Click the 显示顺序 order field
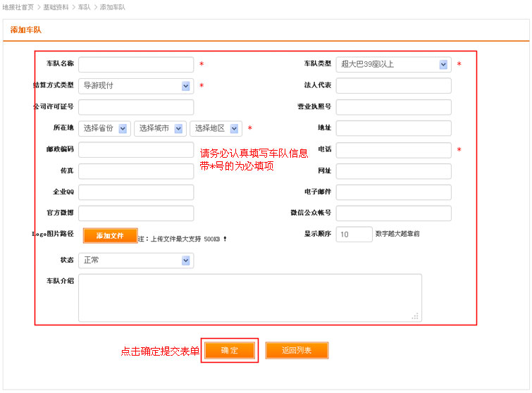Viewport: 532px width, 393px height. (354, 235)
